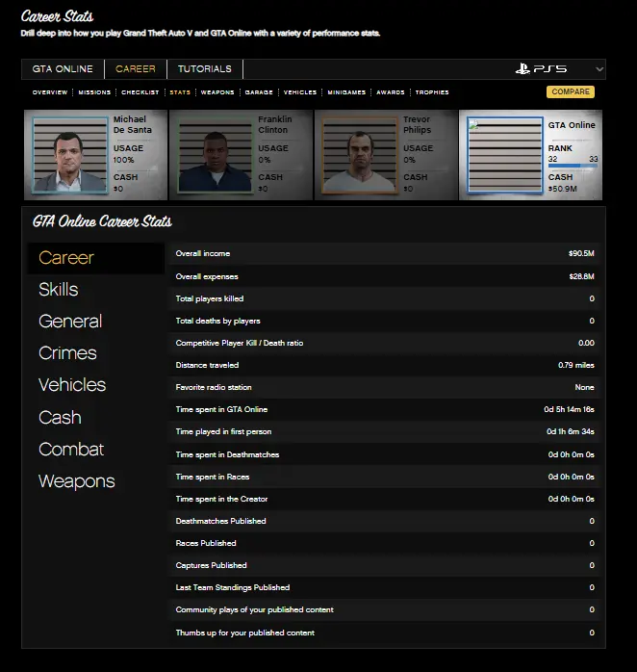Go to the Overview sub-menu
Screen dimensions: 637x672
pos(50,92)
